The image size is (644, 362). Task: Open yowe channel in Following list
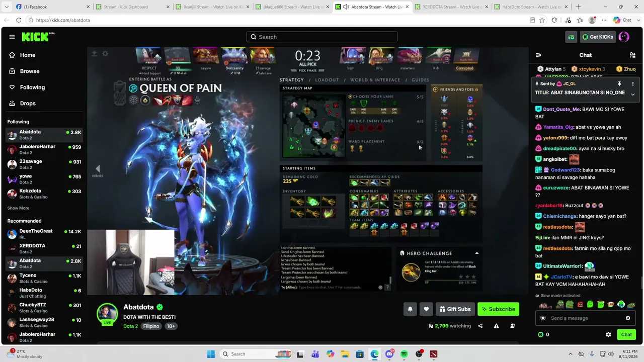44,179
